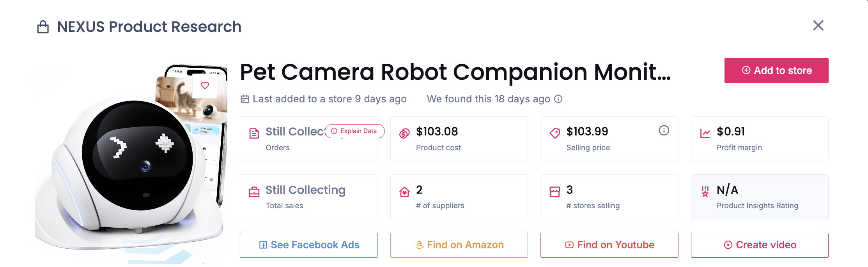Search product via Find on Amazon
This screenshot has width=868, height=267.
459,245
